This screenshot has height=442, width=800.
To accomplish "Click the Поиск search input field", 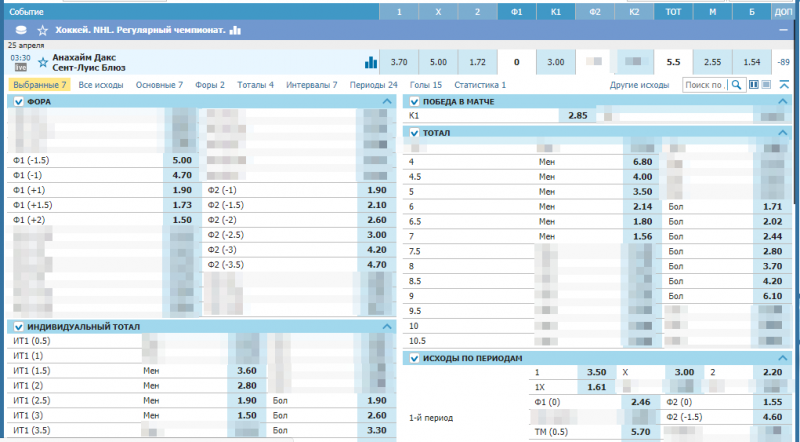I will (x=703, y=86).
